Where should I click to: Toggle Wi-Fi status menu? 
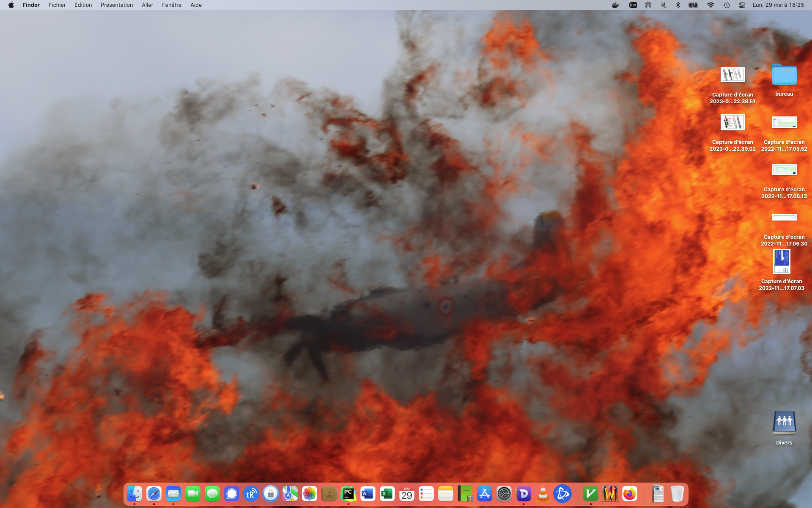coord(710,5)
